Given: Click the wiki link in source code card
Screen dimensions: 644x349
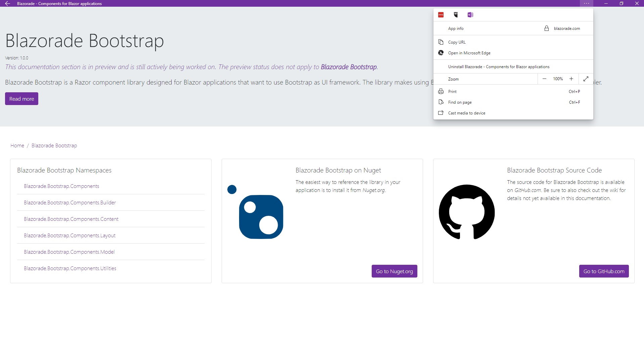Looking at the screenshot, I should point(614,190).
